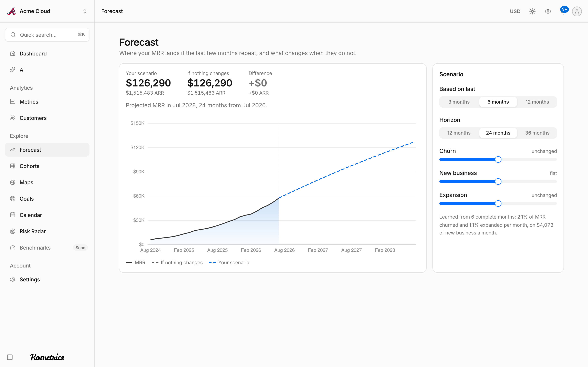Click the eye visibility icon in header

pos(548,11)
